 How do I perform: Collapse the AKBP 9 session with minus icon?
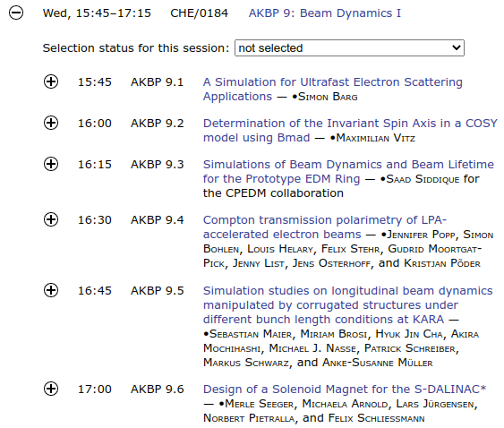point(16,13)
